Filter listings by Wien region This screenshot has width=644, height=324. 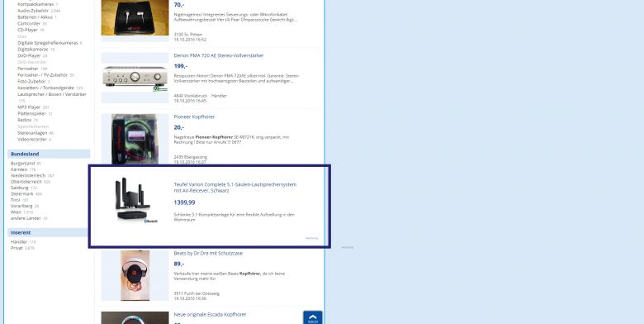tap(16, 212)
